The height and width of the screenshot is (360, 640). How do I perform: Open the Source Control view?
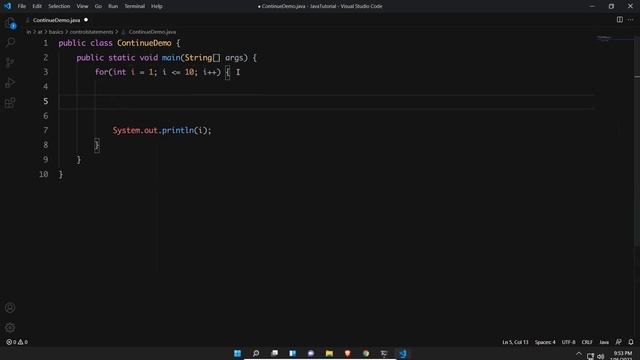point(10,62)
